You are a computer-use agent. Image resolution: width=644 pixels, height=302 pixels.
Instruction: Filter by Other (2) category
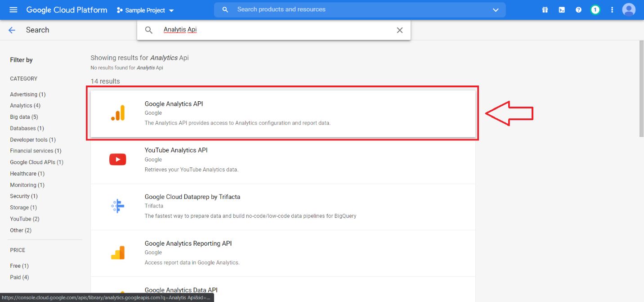click(21, 230)
